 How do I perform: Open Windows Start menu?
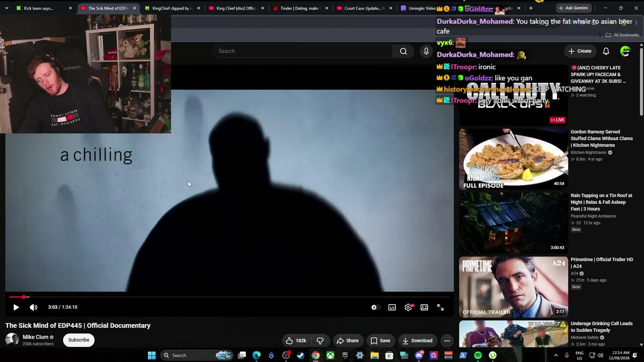151,355
